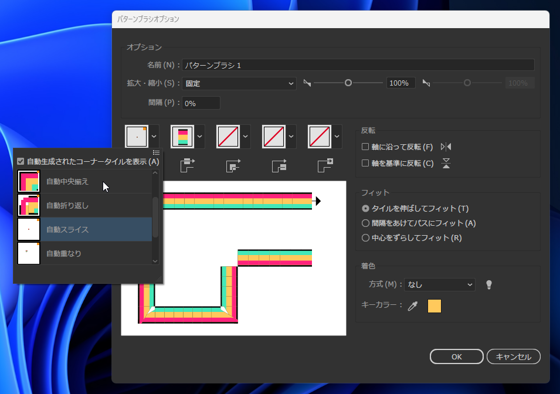
Task: Click the 自動折り返し tile thumbnail
Action: tap(29, 205)
